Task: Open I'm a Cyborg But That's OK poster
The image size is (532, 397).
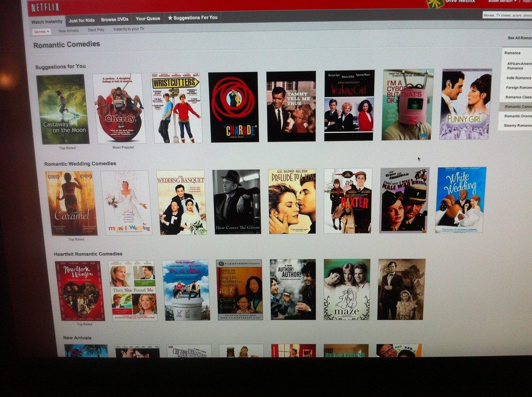Action: 407,105
